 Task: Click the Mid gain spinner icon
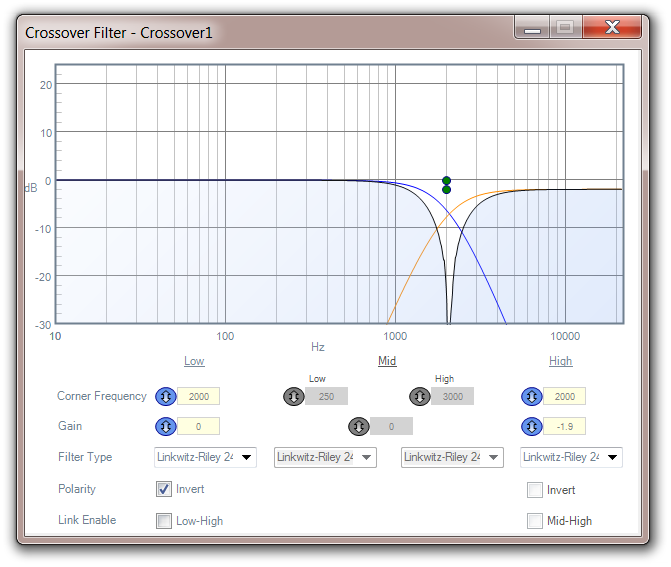359,427
